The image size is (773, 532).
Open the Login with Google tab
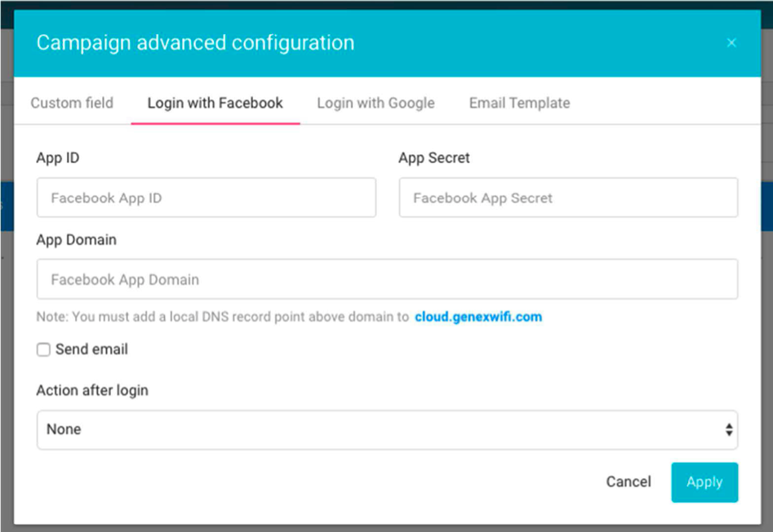[x=375, y=103]
